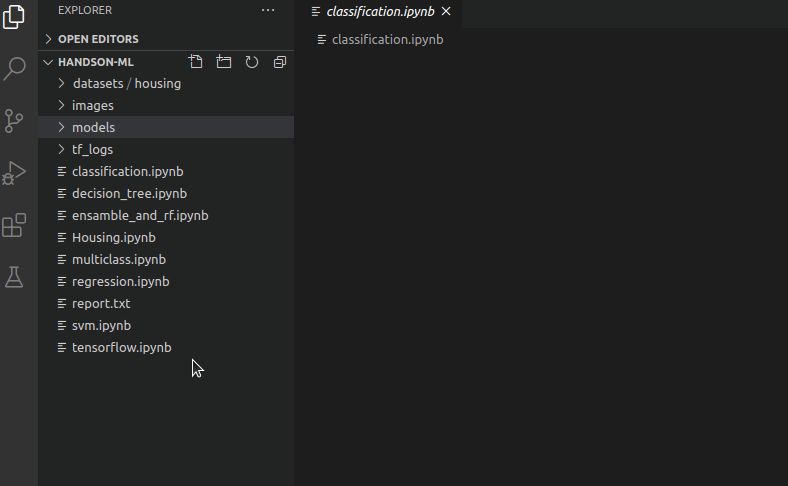Create a new folder in HANDSON-ML
This screenshot has height=486, width=788.
pos(224,62)
